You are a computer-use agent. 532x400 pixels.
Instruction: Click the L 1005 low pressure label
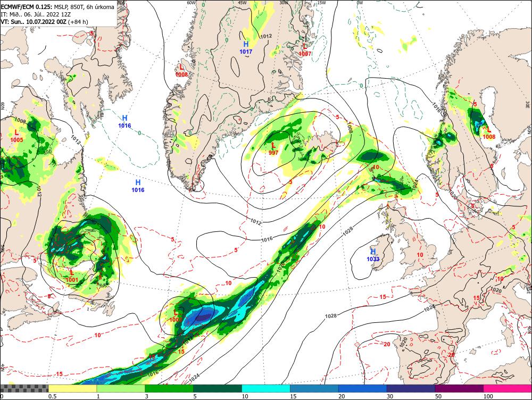[16, 136]
